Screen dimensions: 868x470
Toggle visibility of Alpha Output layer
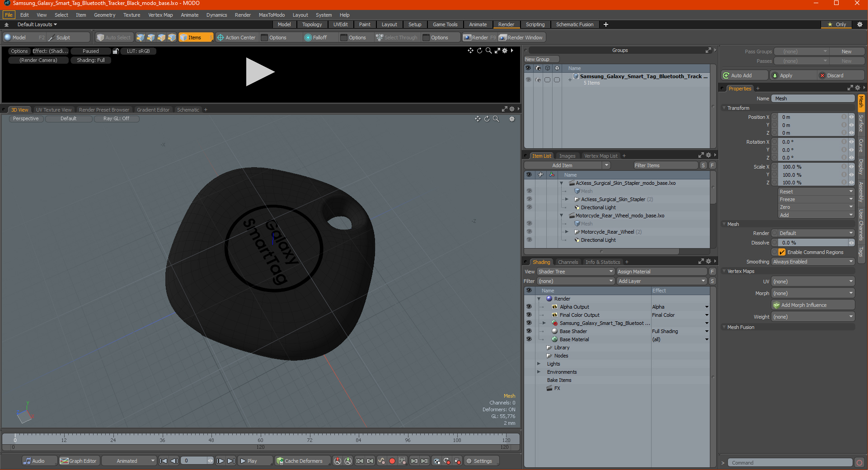529,307
